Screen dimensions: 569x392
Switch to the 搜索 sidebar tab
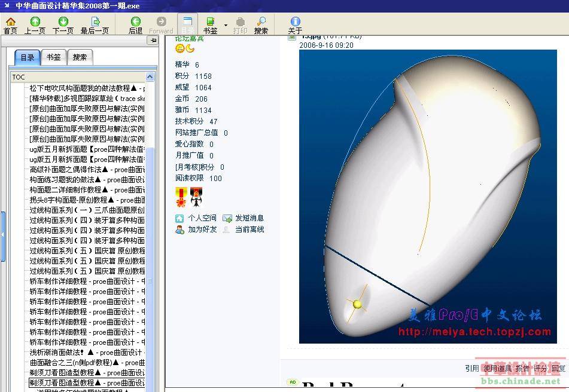(80, 57)
